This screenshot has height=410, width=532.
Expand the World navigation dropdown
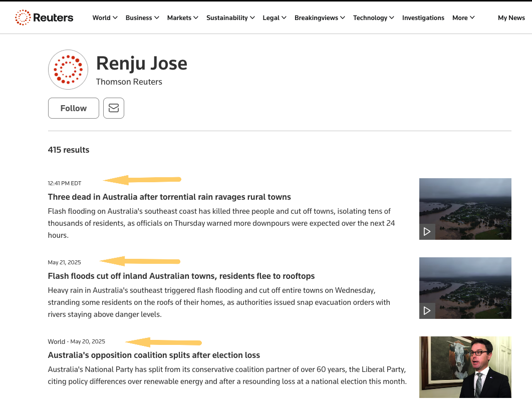pyautogui.click(x=105, y=18)
